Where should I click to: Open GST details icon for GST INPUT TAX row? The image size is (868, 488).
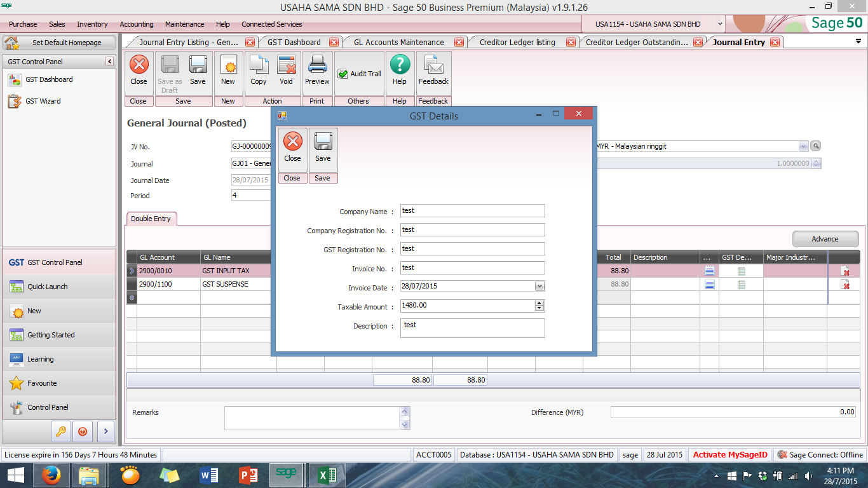click(x=742, y=271)
